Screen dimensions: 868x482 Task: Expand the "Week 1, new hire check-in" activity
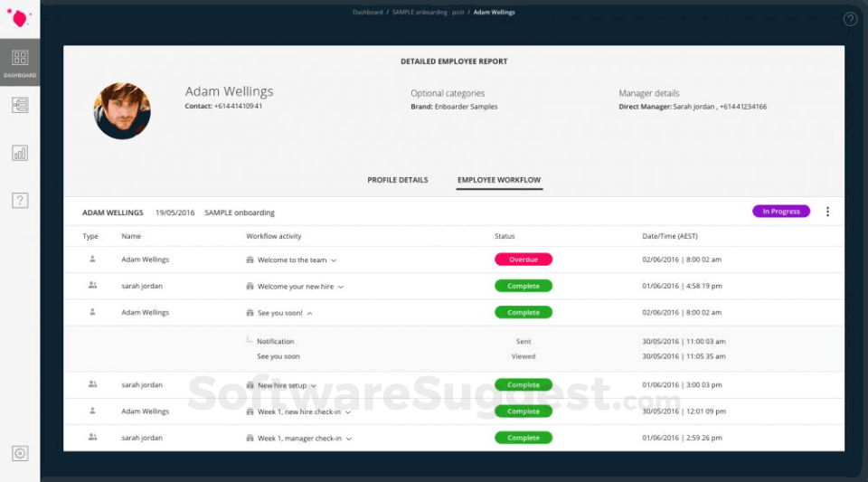pyautogui.click(x=347, y=412)
